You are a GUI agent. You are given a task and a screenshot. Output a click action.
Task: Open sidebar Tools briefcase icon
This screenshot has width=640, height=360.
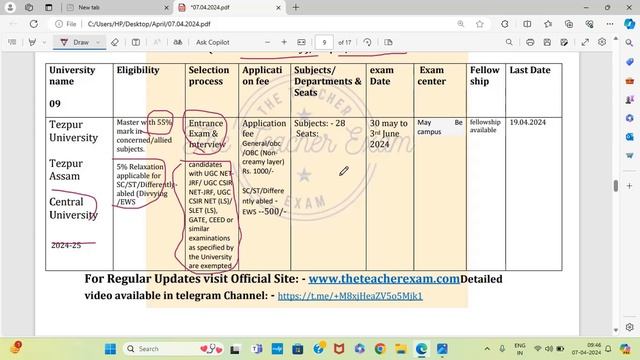[x=629, y=80]
